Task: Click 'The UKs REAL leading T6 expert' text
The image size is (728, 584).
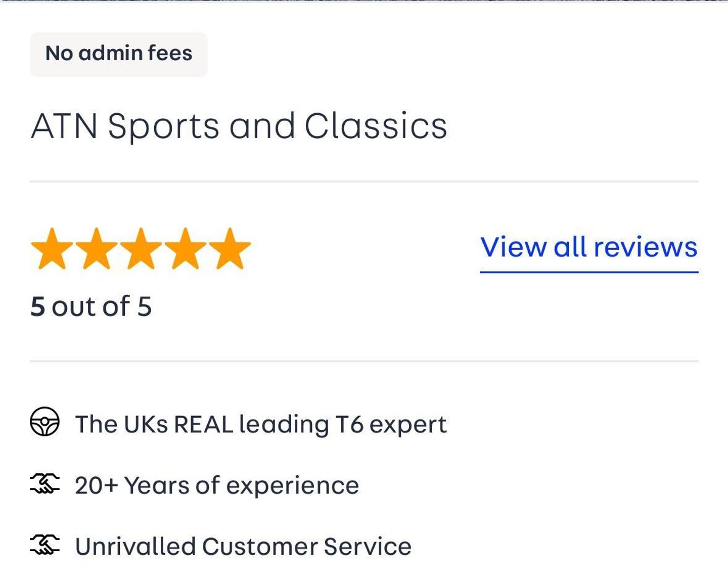Action: pos(261,424)
